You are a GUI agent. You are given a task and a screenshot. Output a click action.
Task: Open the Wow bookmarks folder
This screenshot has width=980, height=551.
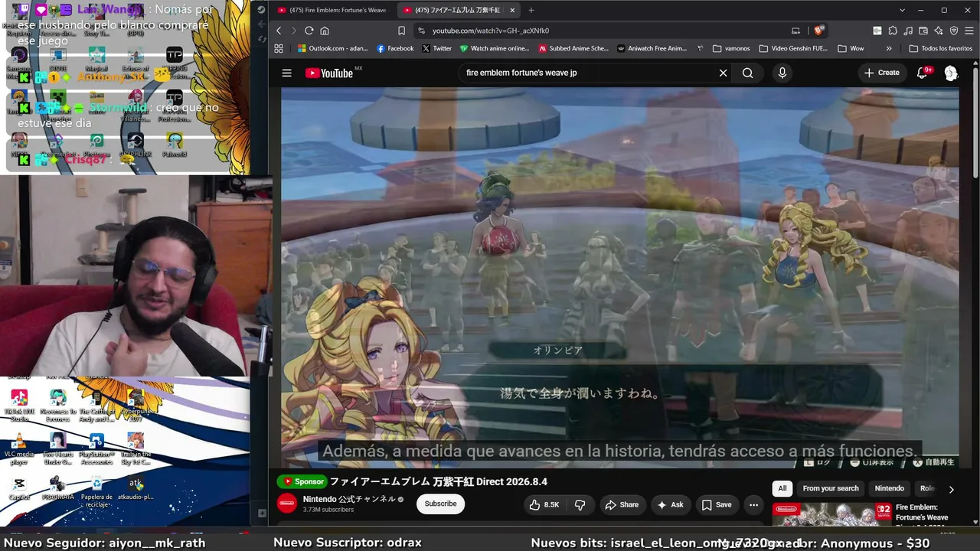(851, 48)
